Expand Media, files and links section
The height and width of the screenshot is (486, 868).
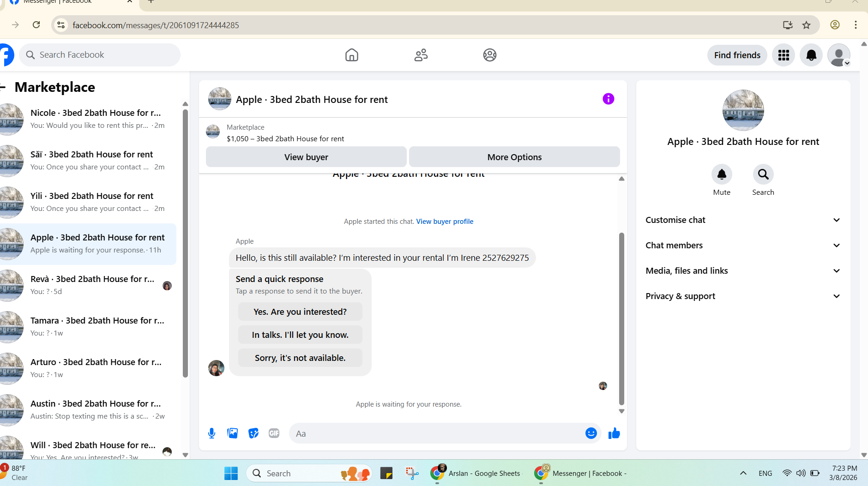click(x=743, y=271)
